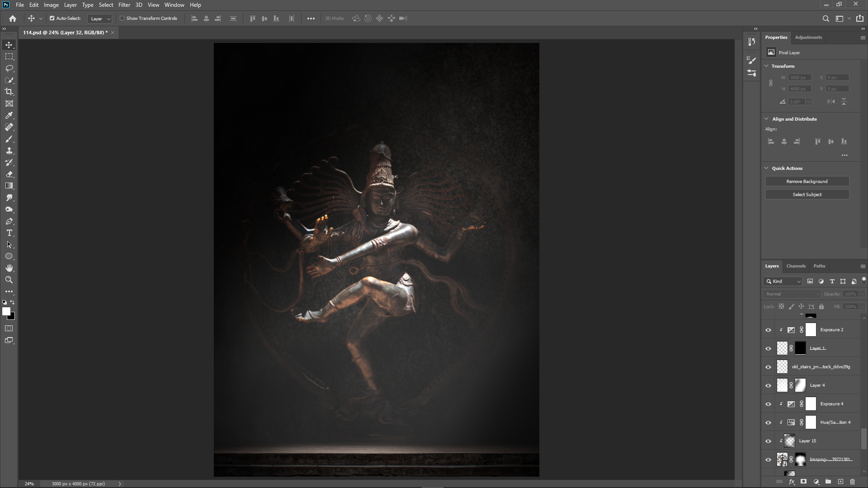Create a new layer icon
This screenshot has height=488, width=868.
click(840, 482)
